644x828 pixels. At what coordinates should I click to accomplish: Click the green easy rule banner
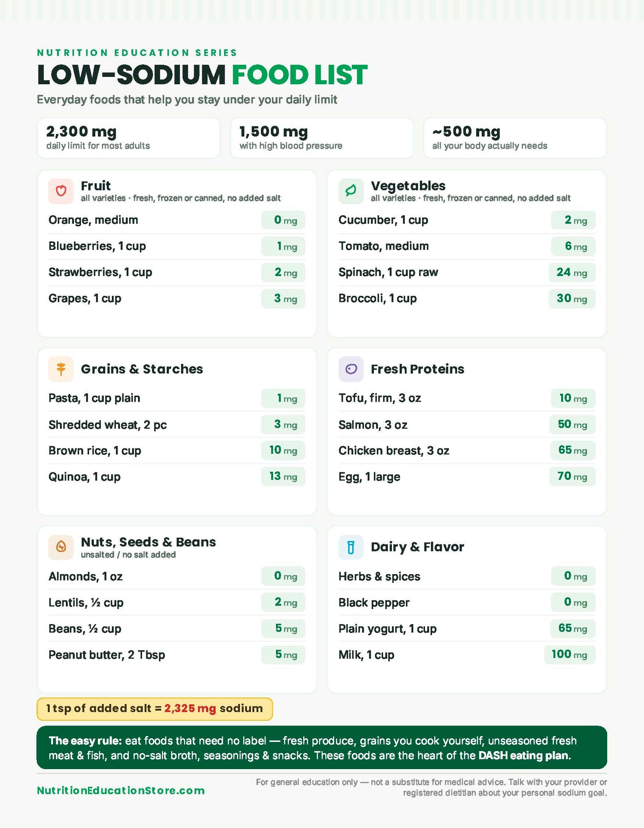click(x=322, y=747)
